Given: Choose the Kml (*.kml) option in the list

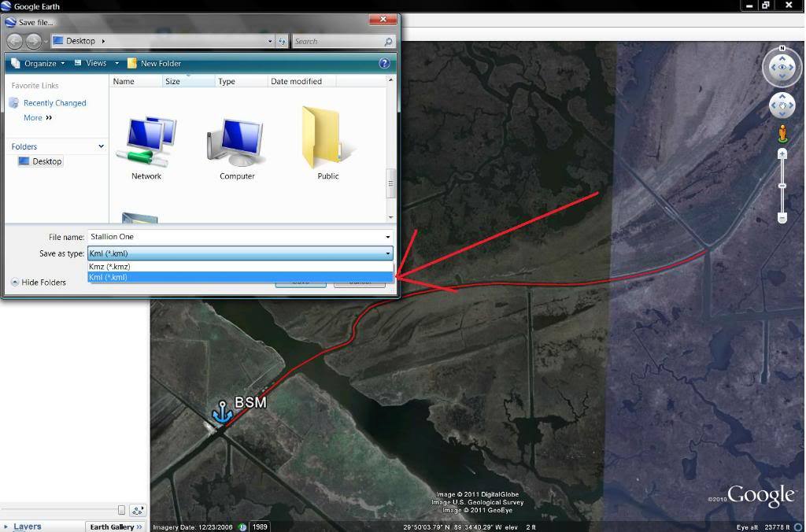Looking at the screenshot, I should click(x=241, y=277).
